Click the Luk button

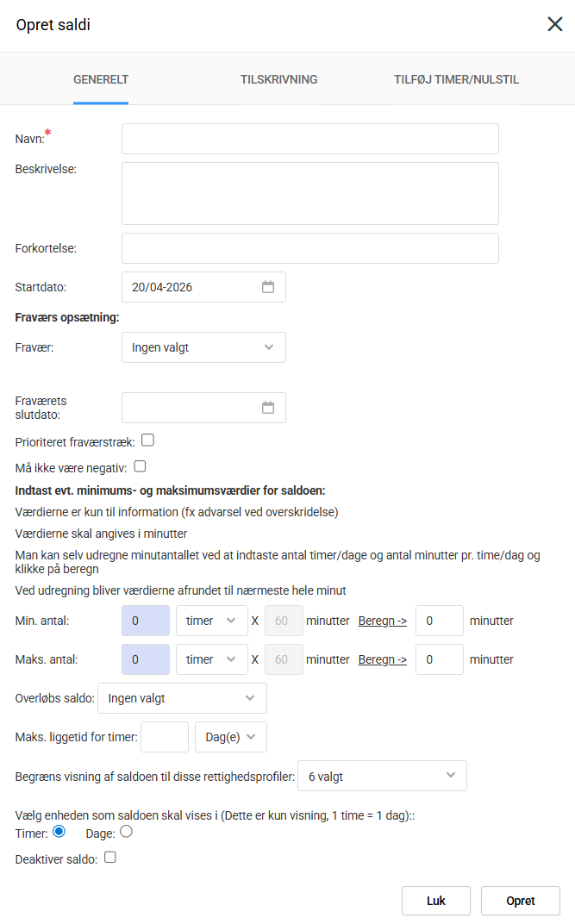pyautogui.click(x=436, y=901)
